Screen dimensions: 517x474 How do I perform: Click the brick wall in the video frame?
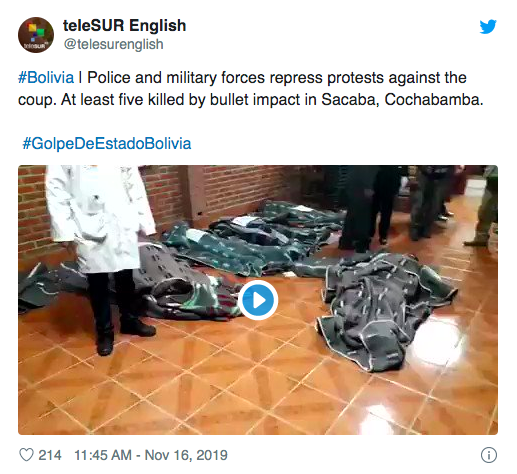tap(240, 190)
